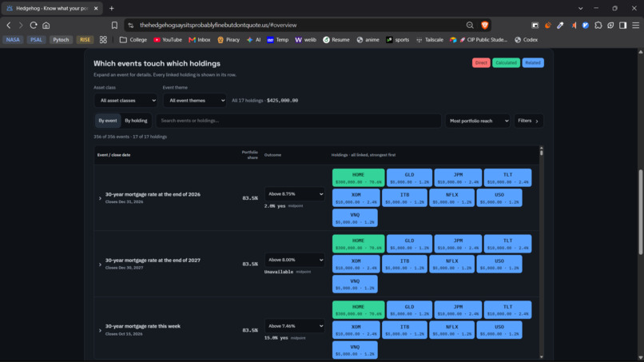Open the All asset classes dropdown
The image size is (644, 362).
[125, 100]
